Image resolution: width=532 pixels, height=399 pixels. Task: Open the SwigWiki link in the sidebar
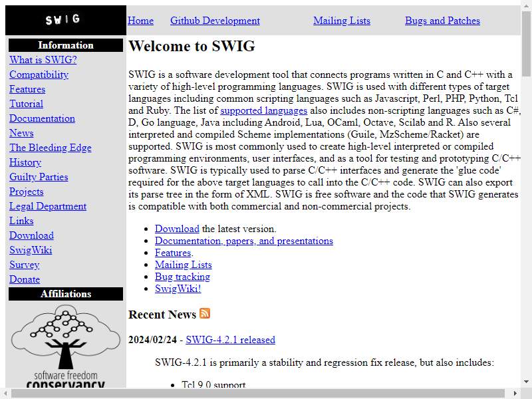[31, 250]
